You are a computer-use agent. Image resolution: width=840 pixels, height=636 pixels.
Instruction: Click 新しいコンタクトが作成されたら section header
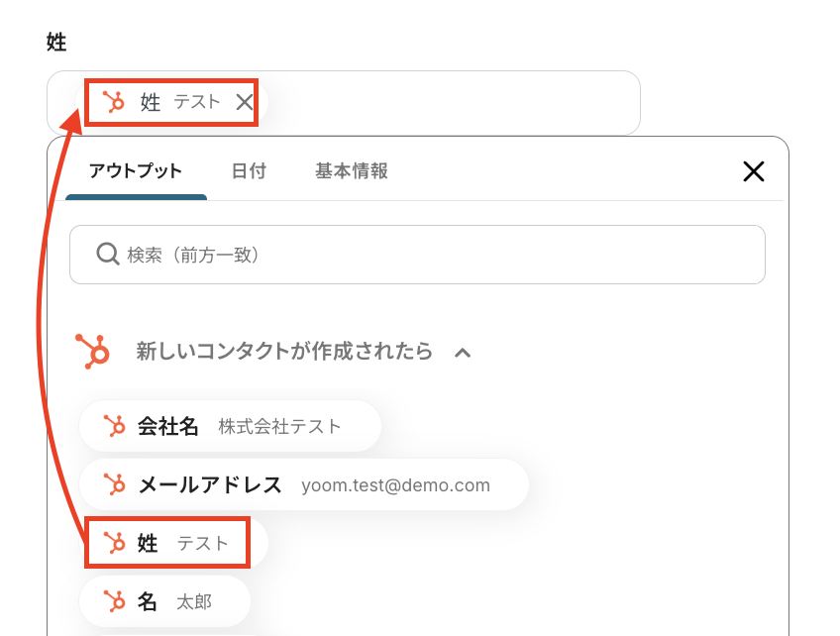click(x=283, y=351)
